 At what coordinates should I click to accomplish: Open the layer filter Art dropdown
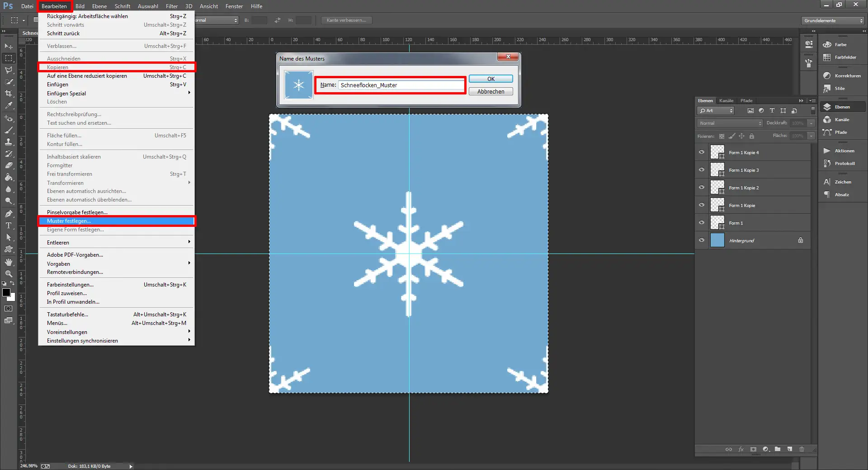pyautogui.click(x=716, y=110)
